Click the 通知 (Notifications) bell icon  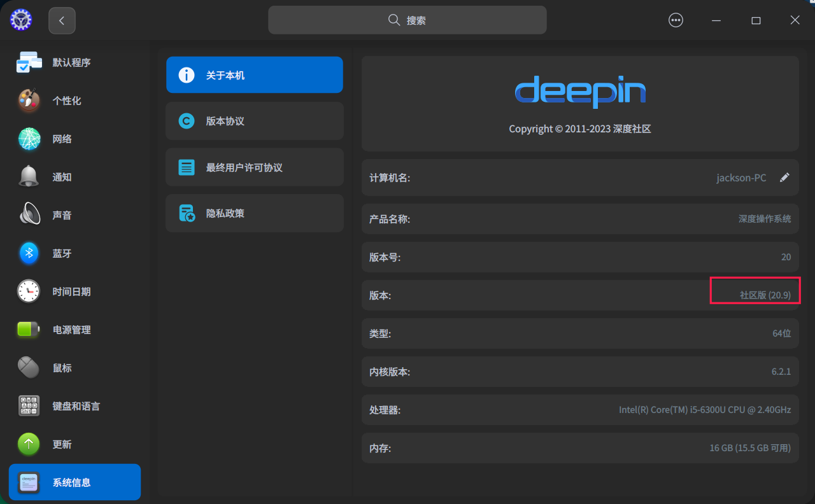pyautogui.click(x=29, y=177)
